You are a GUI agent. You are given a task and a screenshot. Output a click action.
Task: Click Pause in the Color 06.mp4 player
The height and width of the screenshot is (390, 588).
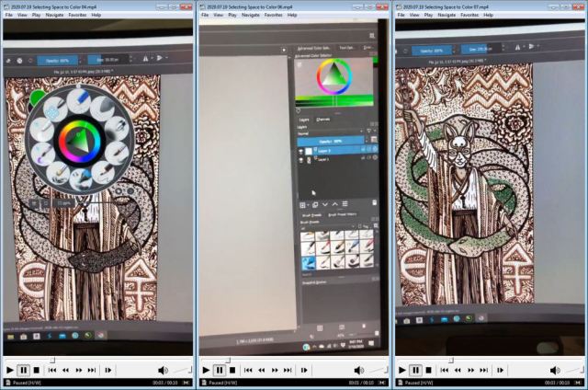[x=220, y=370]
